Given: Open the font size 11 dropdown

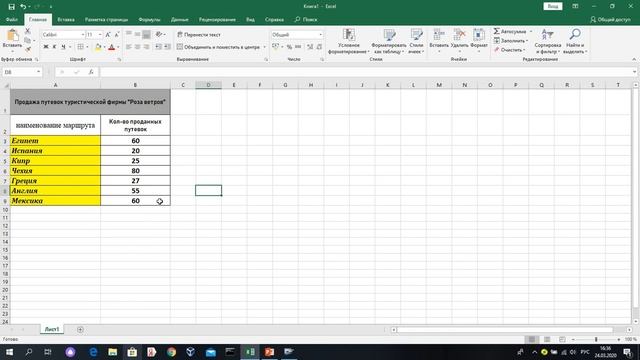Looking at the screenshot, I should click(100, 35).
